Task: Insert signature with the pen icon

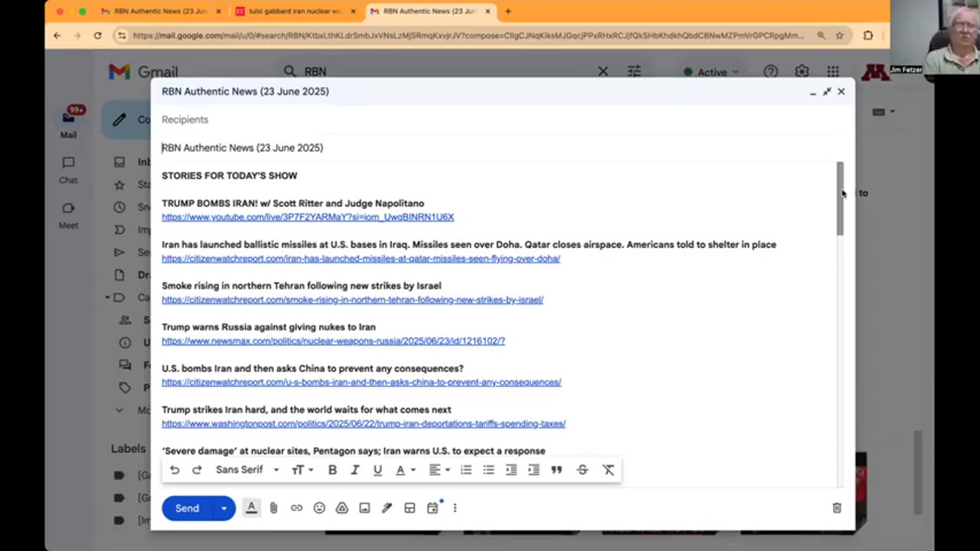Action: [387, 508]
